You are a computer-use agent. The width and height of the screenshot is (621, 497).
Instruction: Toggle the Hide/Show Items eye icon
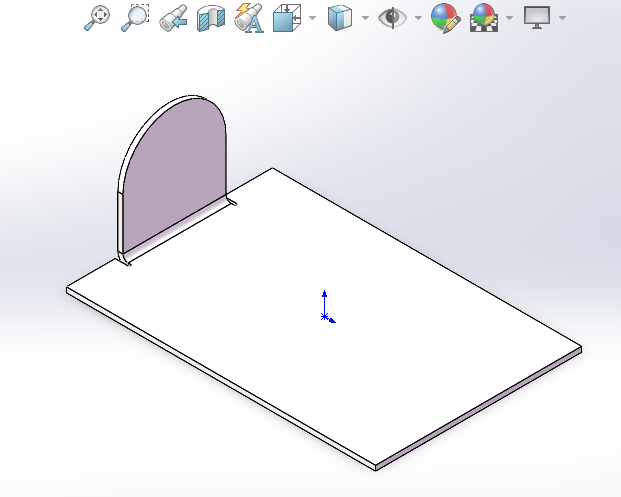click(x=392, y=18)
